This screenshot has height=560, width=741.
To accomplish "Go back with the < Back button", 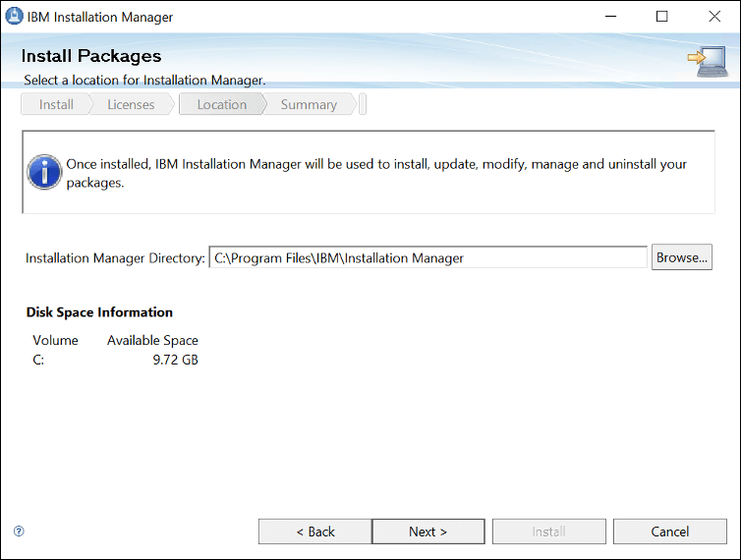I will click(x=315, y=532).
